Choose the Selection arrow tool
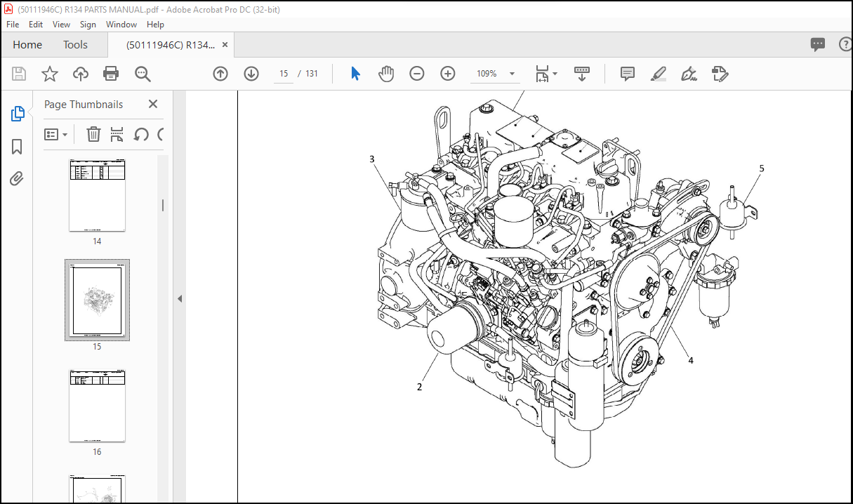 coord(355,74)
